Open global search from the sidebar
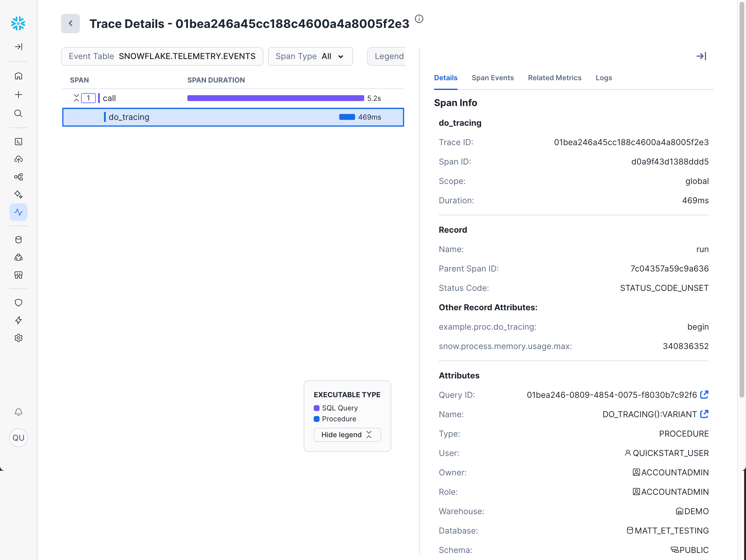Image resolution: width=746 pixels, height=560 pixels. point(19,113)
